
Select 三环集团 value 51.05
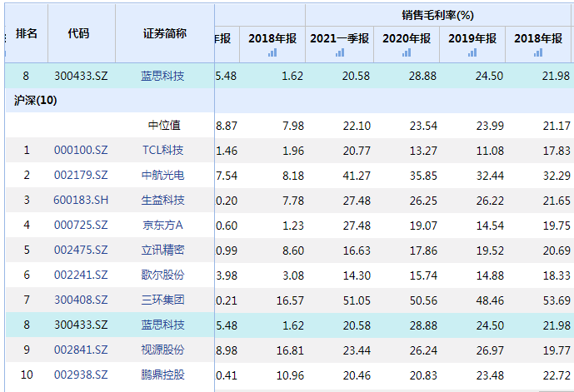click(357, 300)
